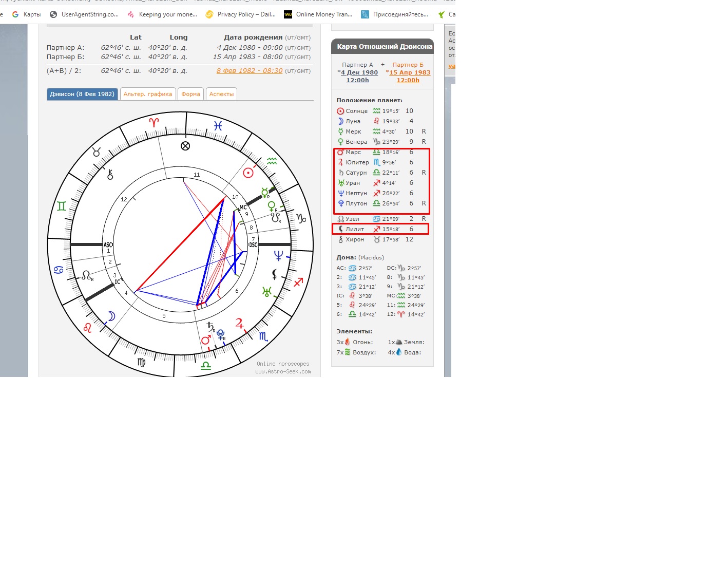Image resolution: width=728 pixels, height=565 pixels.
Task: Open Online Money Transfer bookmark
Action: [x=318, y=14]
